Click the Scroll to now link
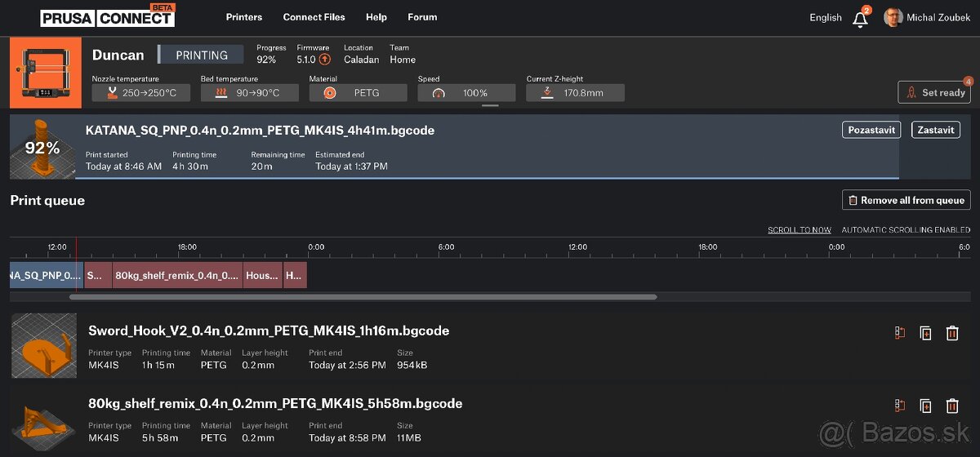This screenshot has width=980, height=457. tap(799, 230)
